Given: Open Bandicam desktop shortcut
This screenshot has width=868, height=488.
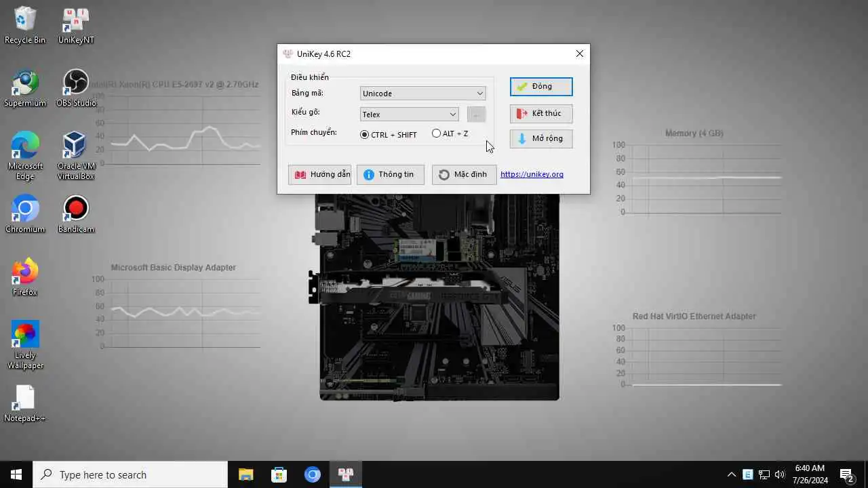Looking at the screenshot, I should pos(76,215).
